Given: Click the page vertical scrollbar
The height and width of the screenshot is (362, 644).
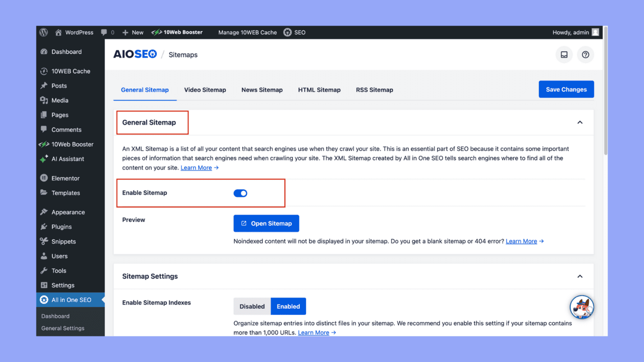Looking at the screenshot, I should (605, 91).
